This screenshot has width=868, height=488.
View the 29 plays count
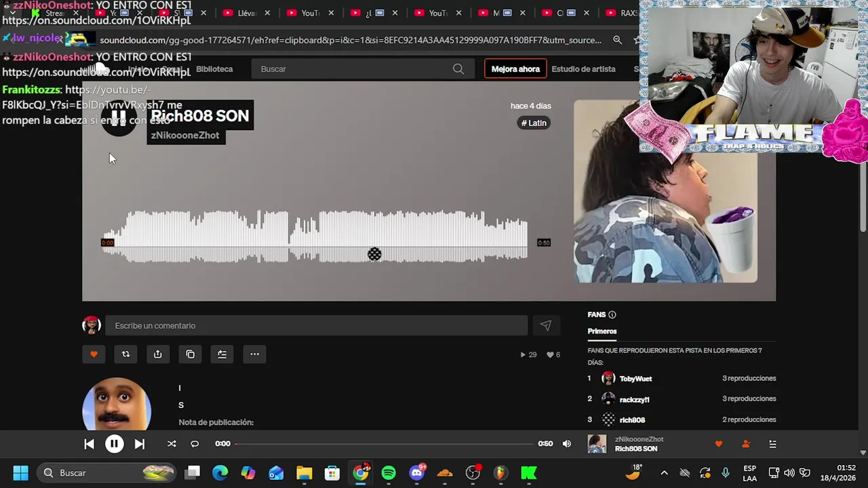pos(528,354)
